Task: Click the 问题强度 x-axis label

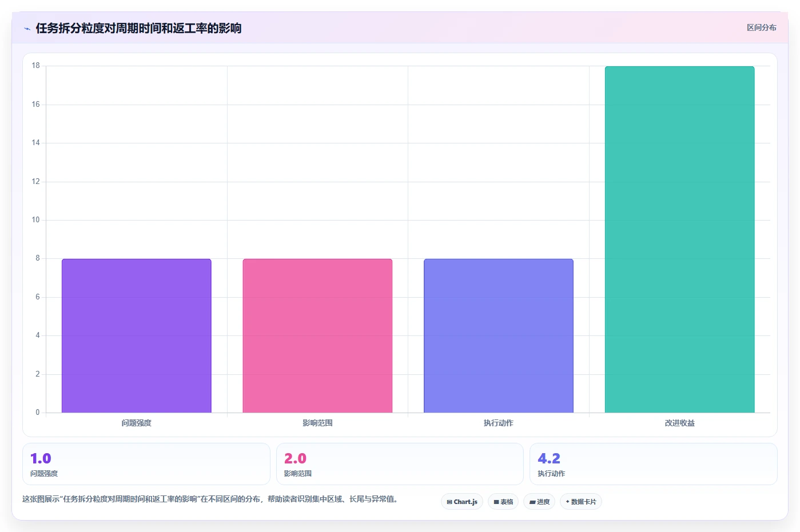Action: click(x=137, y=423)
